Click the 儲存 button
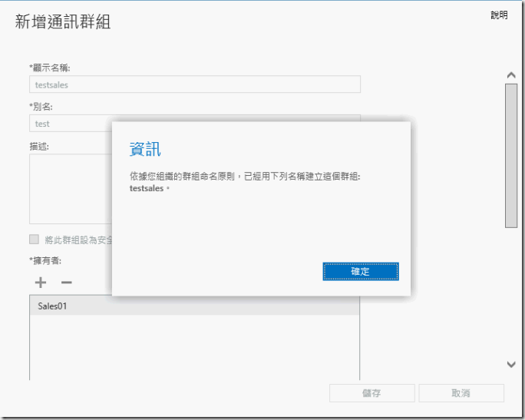 coord(371,393)
